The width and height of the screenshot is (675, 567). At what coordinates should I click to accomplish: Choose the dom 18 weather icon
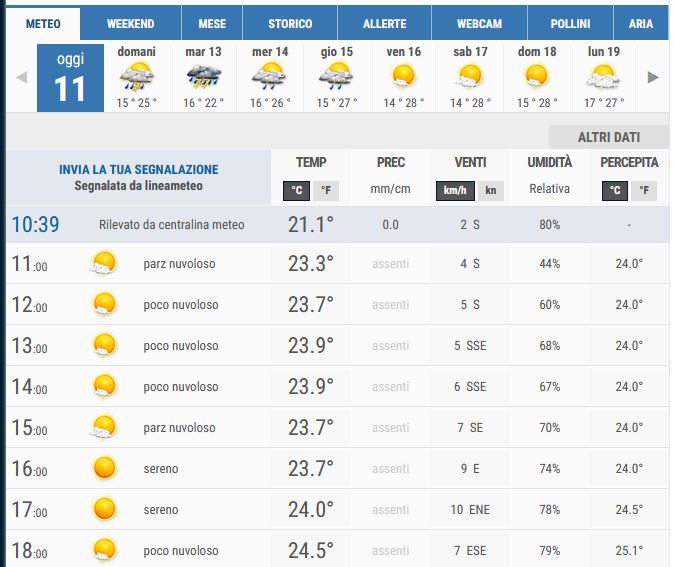[537, 76]
